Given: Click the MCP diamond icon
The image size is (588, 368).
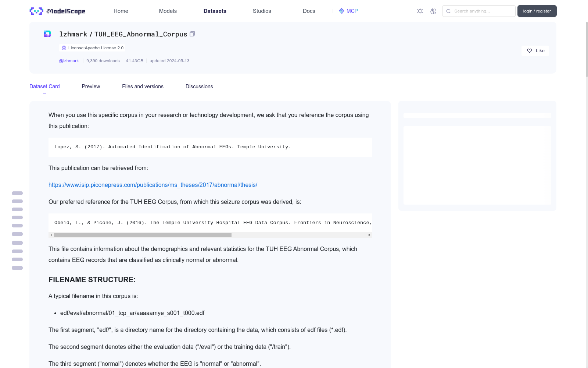Looking at the screenshot, I should (341, 11).
